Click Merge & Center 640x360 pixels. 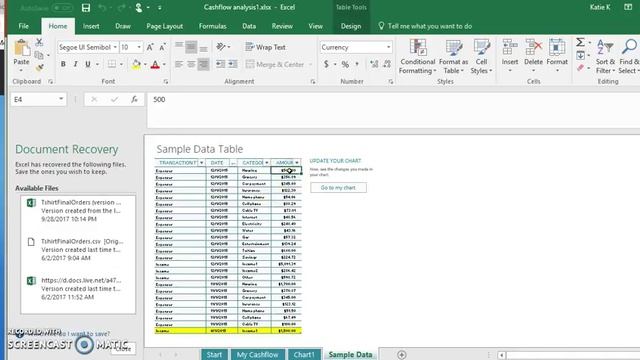tap(275, 64)
